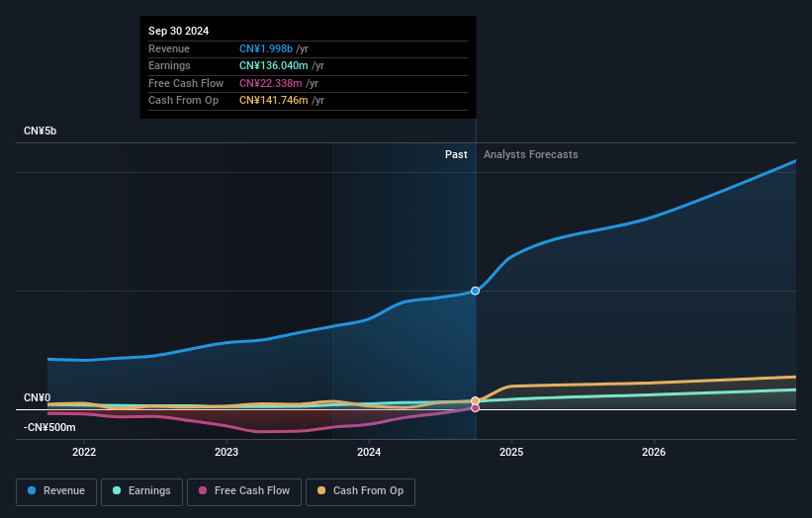Select the 2022 x-axis label
812x518 pixels.
(84, 452)
